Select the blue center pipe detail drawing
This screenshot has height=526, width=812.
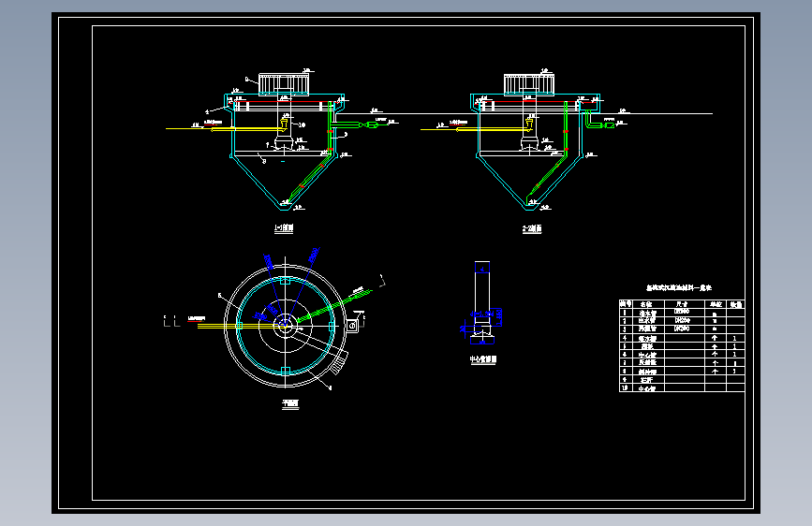click(x=482, y=303)
